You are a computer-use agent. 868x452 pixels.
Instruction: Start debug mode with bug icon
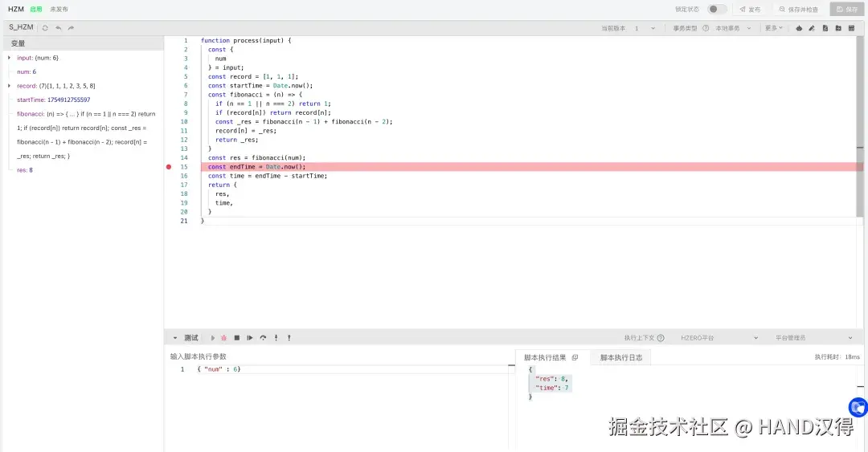coord(223,338)
